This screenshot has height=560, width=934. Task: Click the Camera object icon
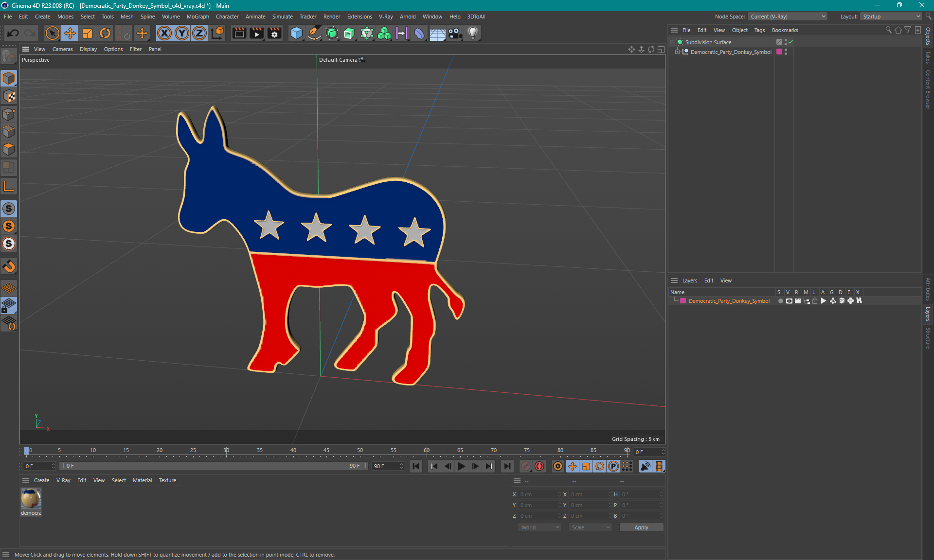pyautogui.click(x=455, y=33)
